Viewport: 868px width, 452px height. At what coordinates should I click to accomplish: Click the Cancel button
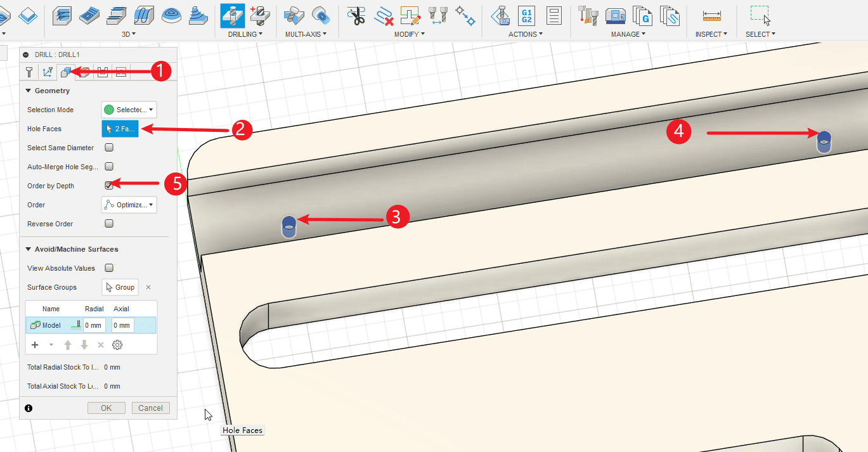[150, 408]
